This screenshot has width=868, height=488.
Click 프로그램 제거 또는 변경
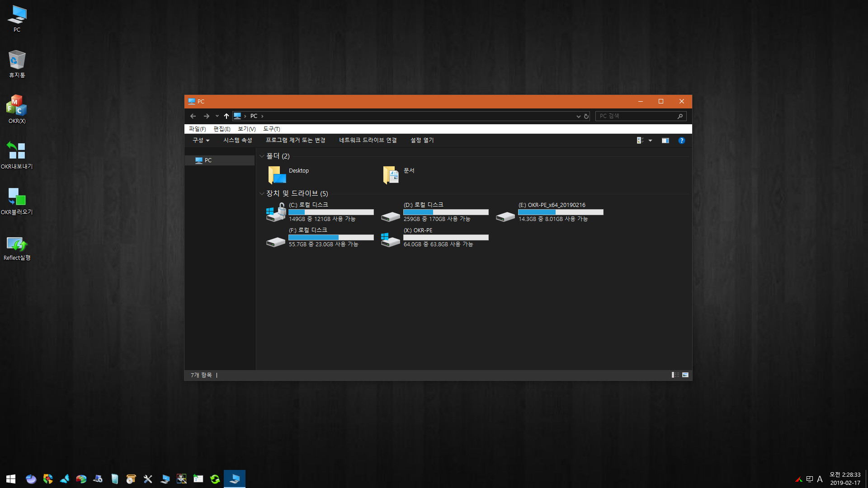296,141
